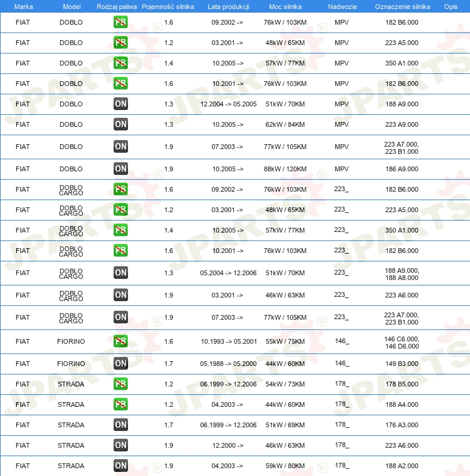Select power value 51kW / 69KM
The width and height of the screenshot is (470, 476).
click(x=285, y=425)
